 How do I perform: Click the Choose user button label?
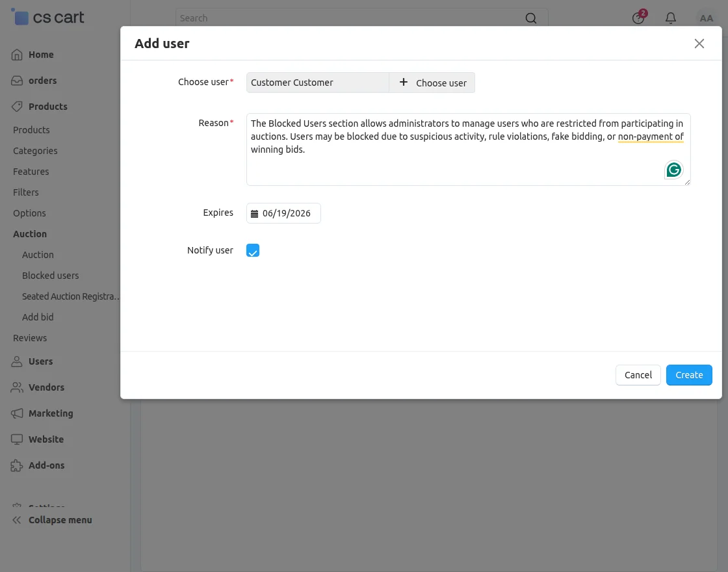(441, 83)
